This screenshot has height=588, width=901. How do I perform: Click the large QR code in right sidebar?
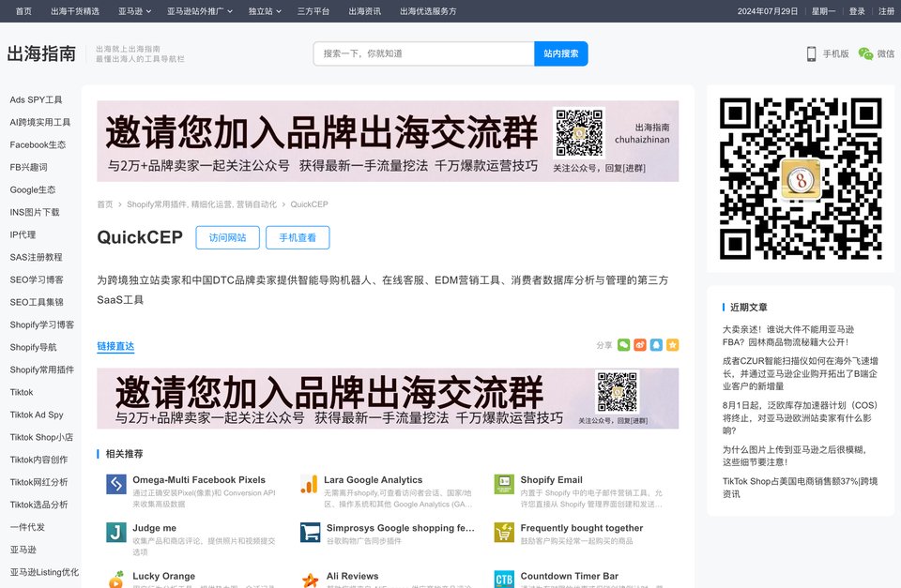coord(801,178)
